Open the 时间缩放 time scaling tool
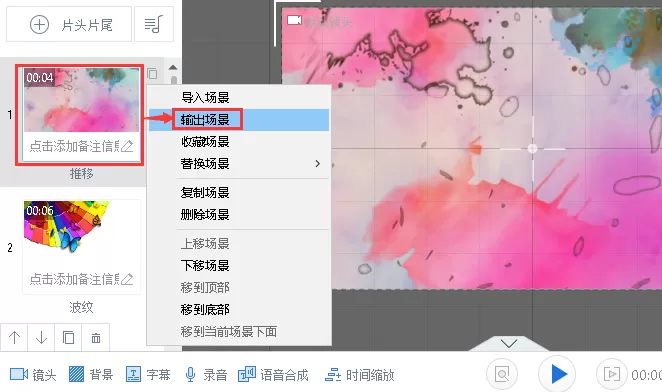 tap(360, 375)
